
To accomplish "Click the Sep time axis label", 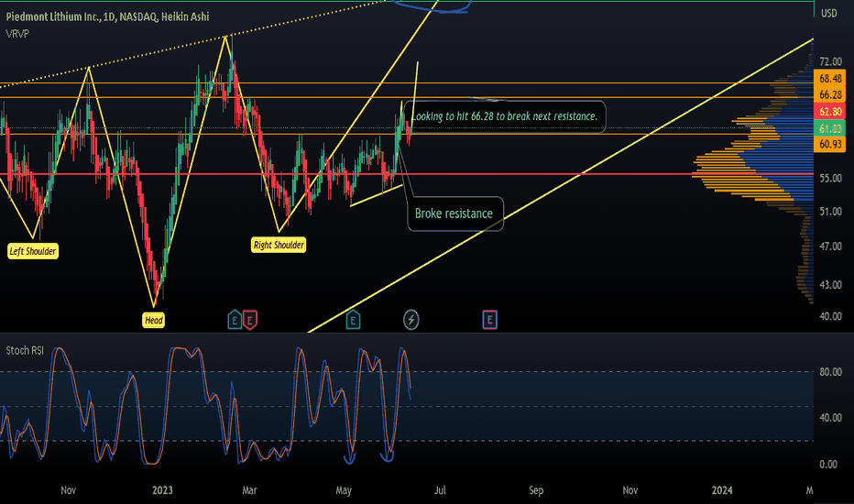I will pos(536,490).
